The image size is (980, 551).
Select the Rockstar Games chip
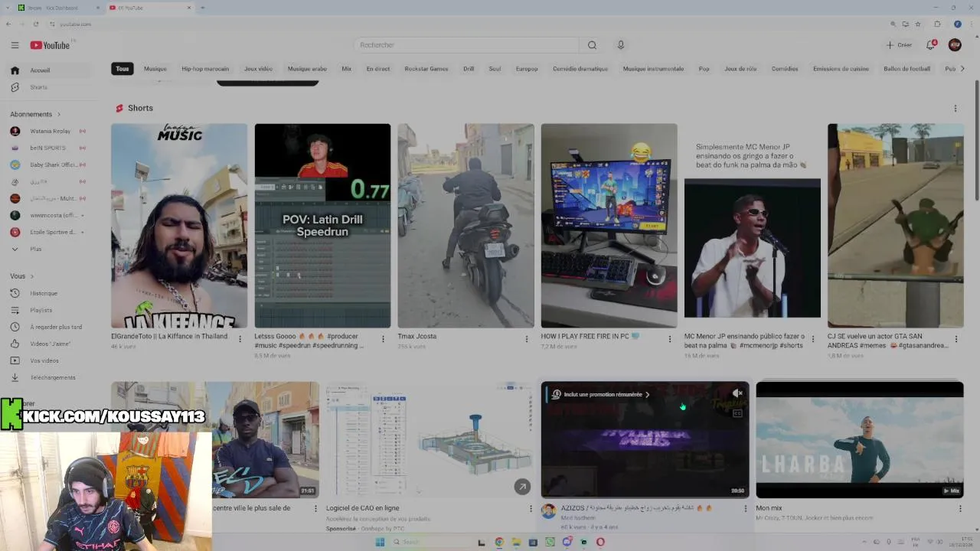[426, 69]
